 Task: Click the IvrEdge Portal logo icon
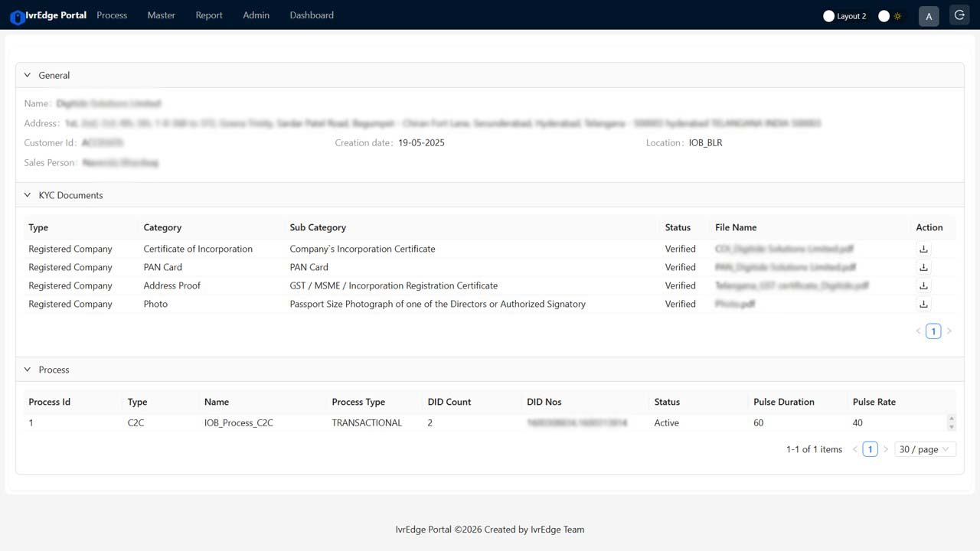tap(17, 15)
